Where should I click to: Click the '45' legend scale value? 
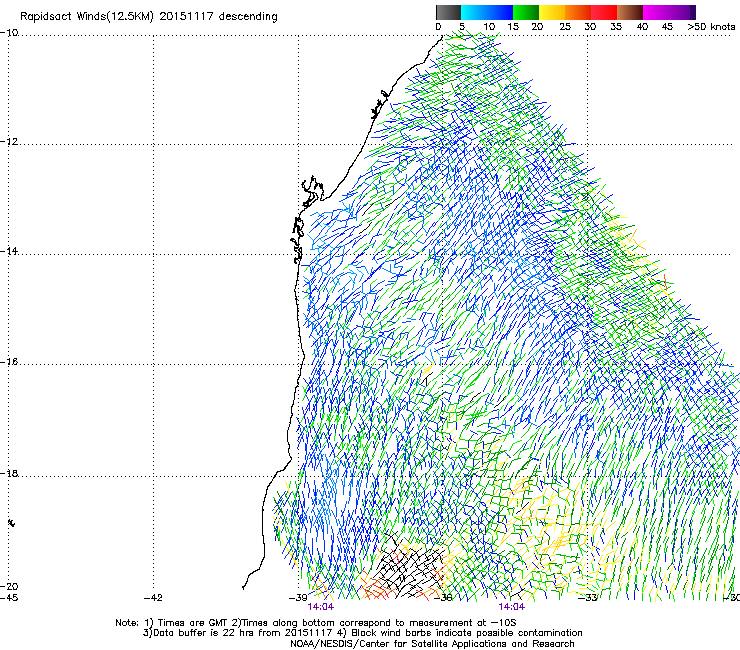[x=667, y=27]
